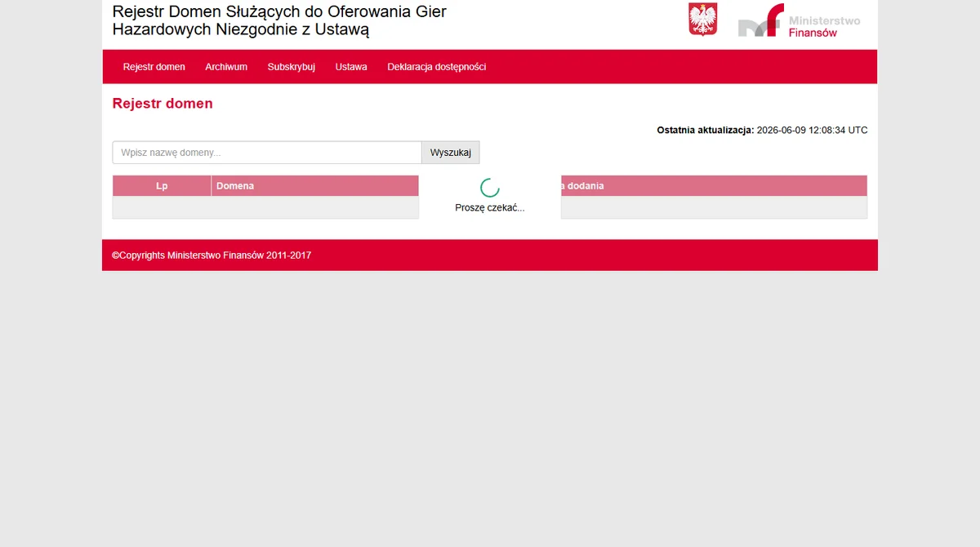The height and width of the screenshot is (547, 980).
Task: Click the copyright Ministerstwo Finansów footer text
Action: [212, 256]
